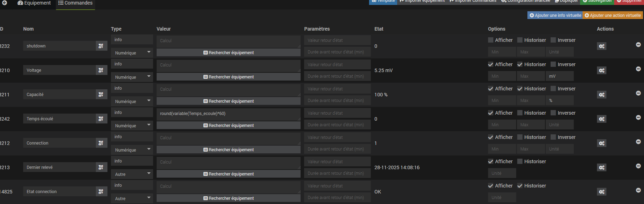Edit the mV unit field for Voltage
The width and height of the screenshot is (644, 204).
(x=560, y=76)
